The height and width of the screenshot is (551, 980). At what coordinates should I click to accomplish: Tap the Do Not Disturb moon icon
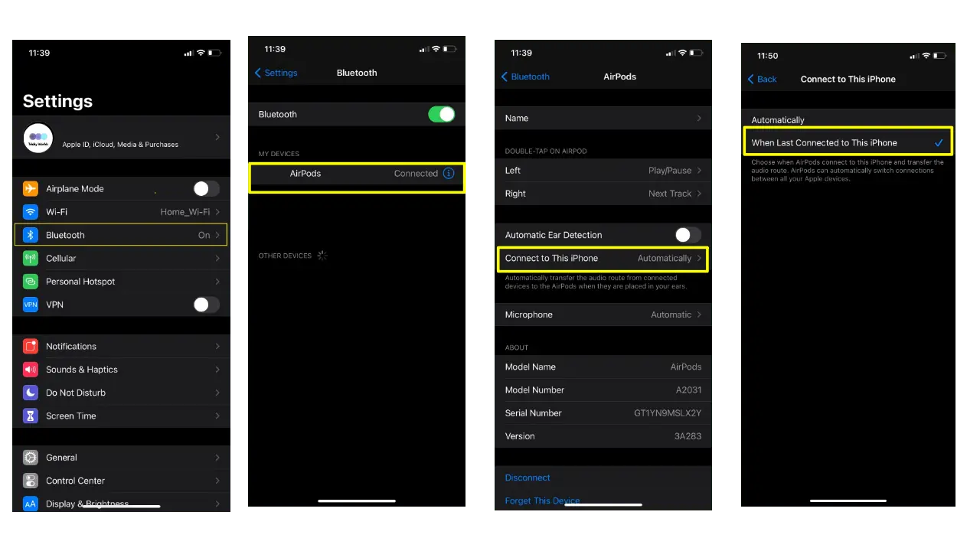point(31,393)
